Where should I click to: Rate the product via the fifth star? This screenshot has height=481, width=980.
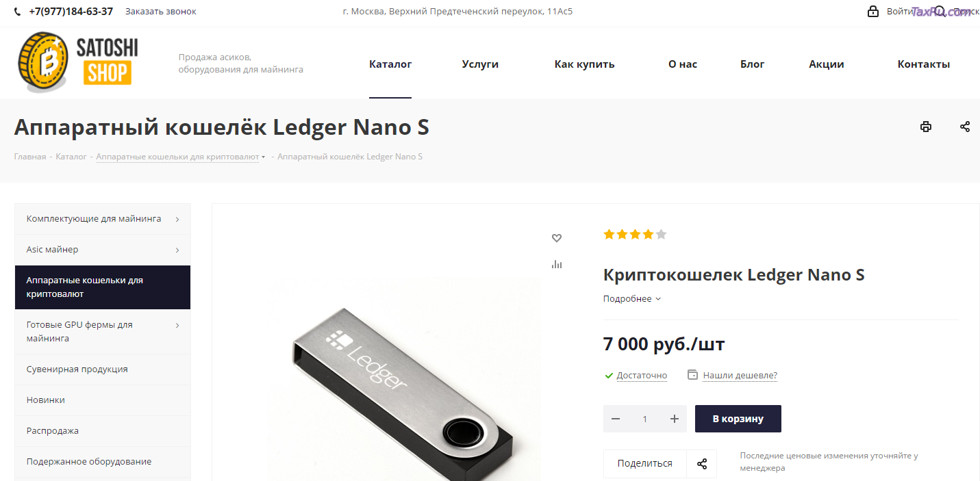[660, 234]
